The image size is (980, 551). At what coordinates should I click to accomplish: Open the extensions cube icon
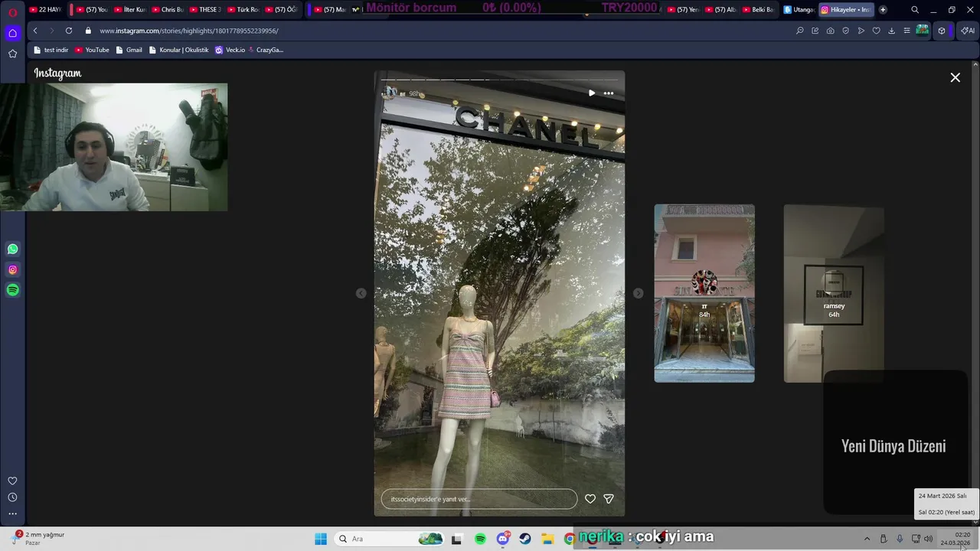click(942, 31)
